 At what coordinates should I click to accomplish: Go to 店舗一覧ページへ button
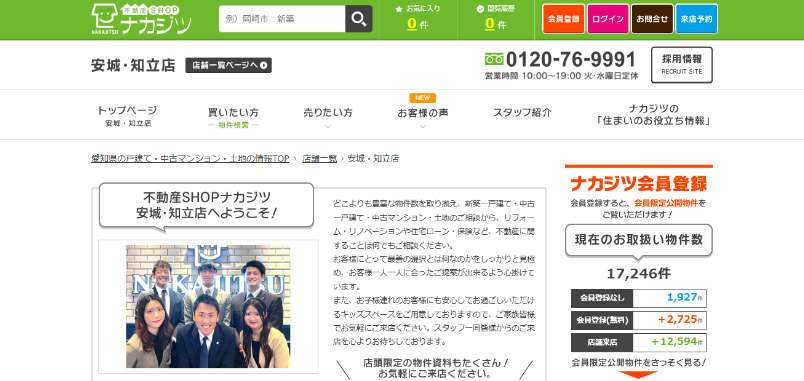228,65
